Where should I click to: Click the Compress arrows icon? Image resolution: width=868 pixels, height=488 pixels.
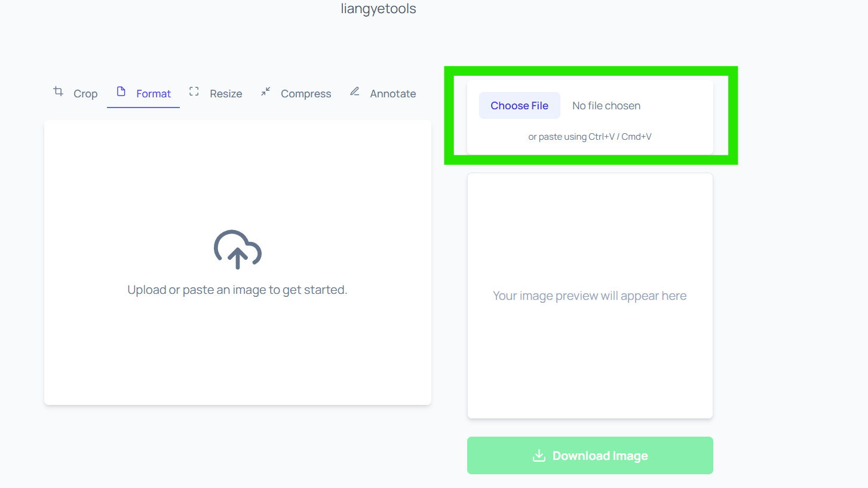[x=265, y=92]
